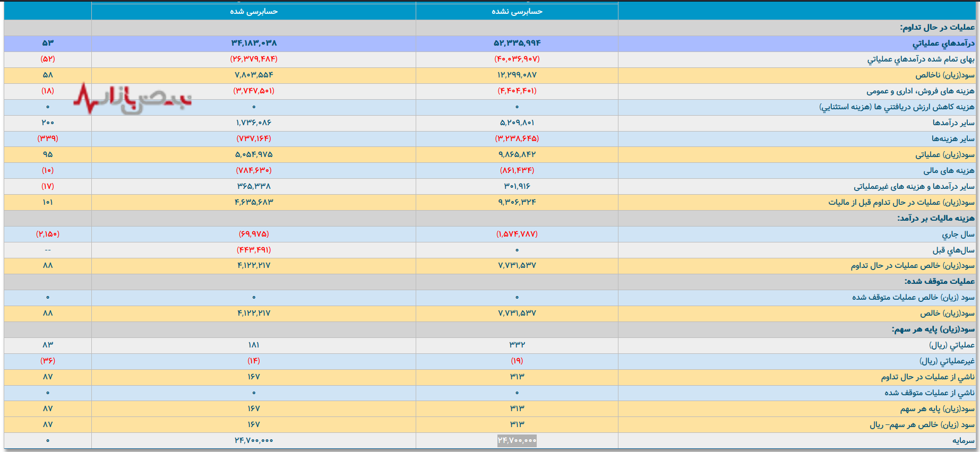
Task: Click the هزینه های مالی row label
Action: (949, 170)
